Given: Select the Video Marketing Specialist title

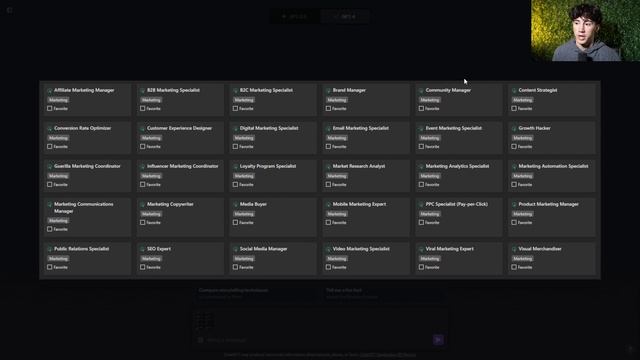Looking at the screenshot, I should click(x=361, y=249).
